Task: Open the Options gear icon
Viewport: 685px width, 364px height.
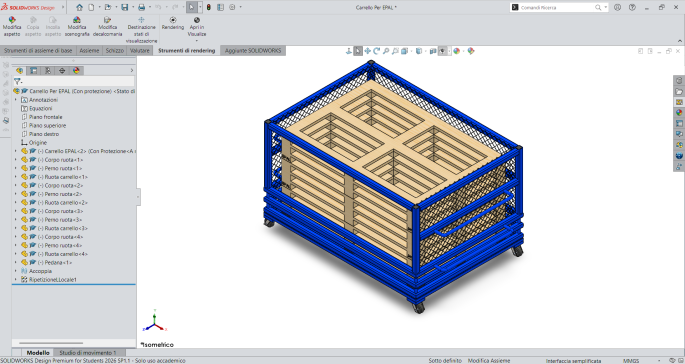Action: point(232,7)
